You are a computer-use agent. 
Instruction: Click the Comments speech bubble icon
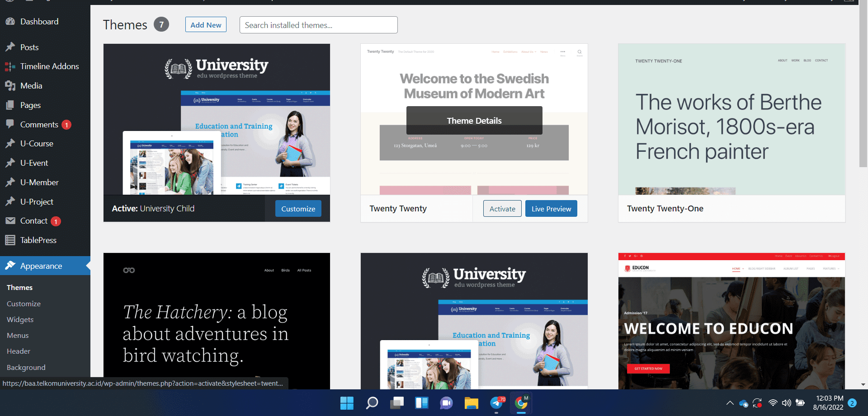tap(10, 124)
